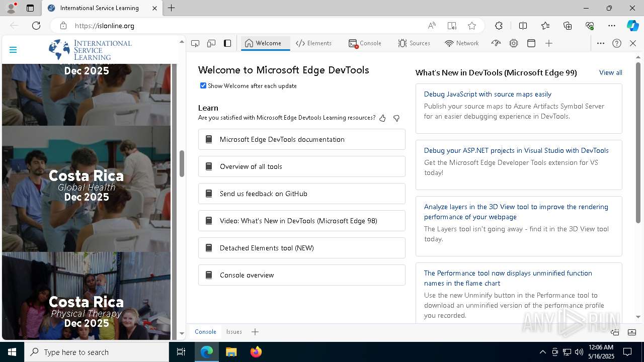The width and height of the screenshot is (644, 362).
Task: Open Split screen in Edge
Action: (x=523, y=26)
